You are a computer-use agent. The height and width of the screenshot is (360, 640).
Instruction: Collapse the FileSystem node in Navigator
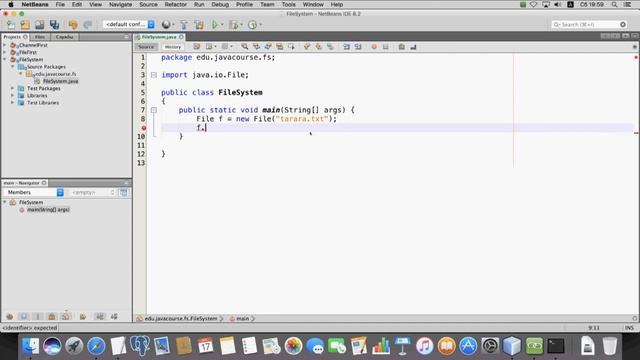(x=4, y=202)
